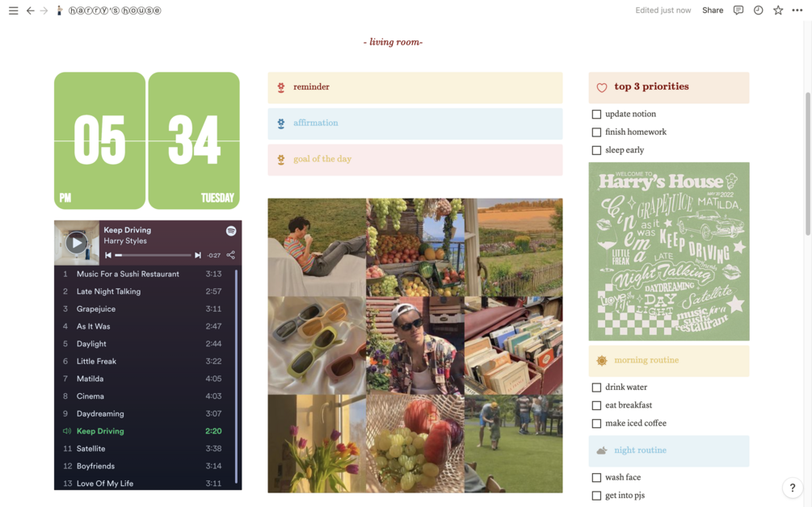Click the orange flower icon beside goal of the day
Screen dimensions: 812x507
tap(280, 160)
